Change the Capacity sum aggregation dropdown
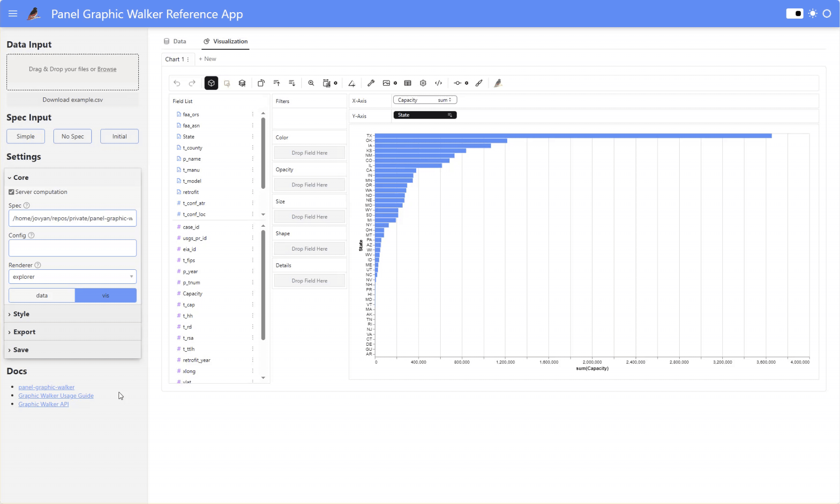This screenshot has width=840, height=504. click(x=444, y=100)
